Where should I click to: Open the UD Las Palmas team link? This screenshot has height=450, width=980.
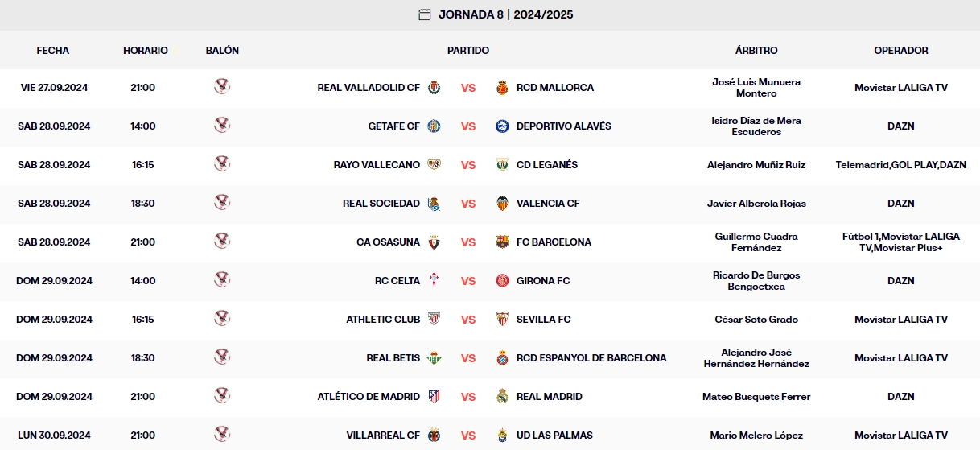tap(554, 435)
